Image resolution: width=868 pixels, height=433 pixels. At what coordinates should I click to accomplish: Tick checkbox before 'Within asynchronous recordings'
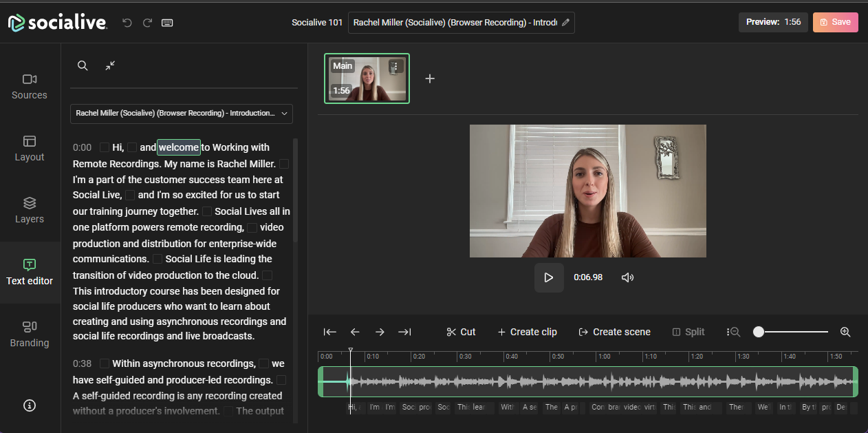(x=105, y=363)
